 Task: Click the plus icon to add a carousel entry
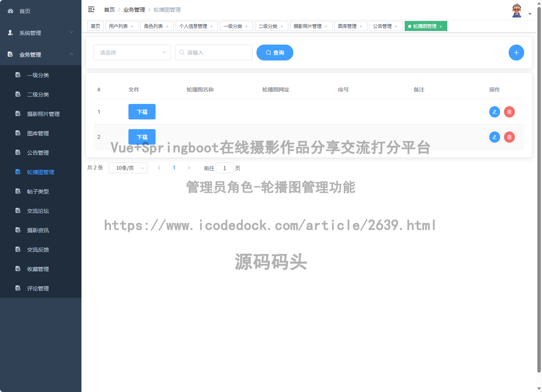click(x=516, y=52)
